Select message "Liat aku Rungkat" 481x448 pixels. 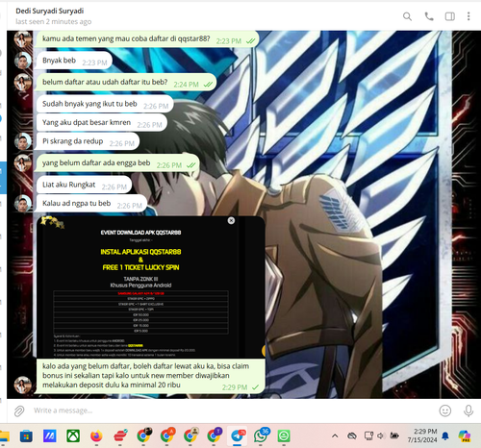pos(84,185)
